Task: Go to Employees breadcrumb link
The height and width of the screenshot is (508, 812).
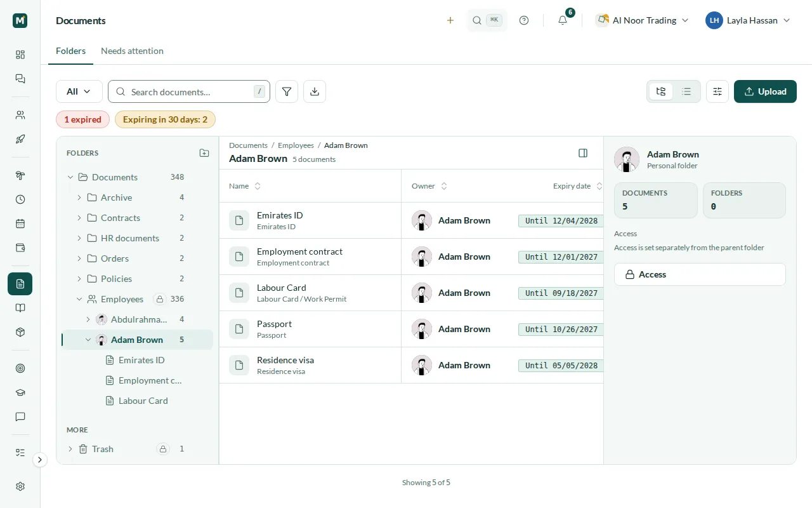Action: click(x=296, y=145)
